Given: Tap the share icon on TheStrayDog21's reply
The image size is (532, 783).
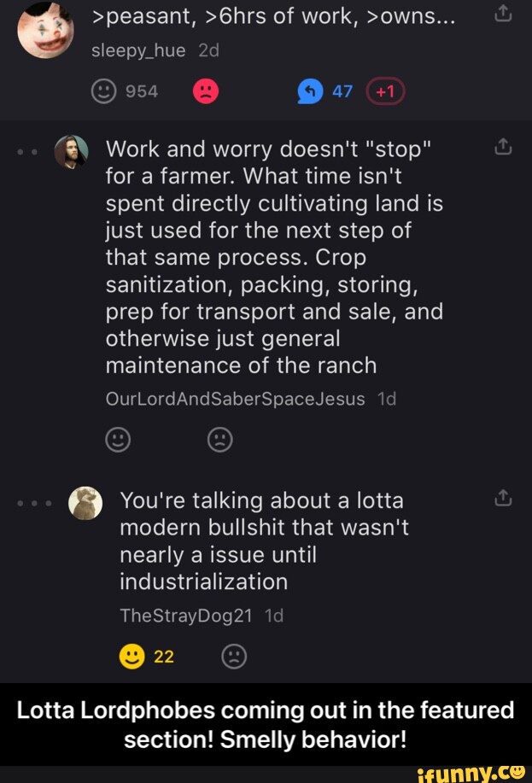Looking at the screenshot, I should (x=504, y=499).
